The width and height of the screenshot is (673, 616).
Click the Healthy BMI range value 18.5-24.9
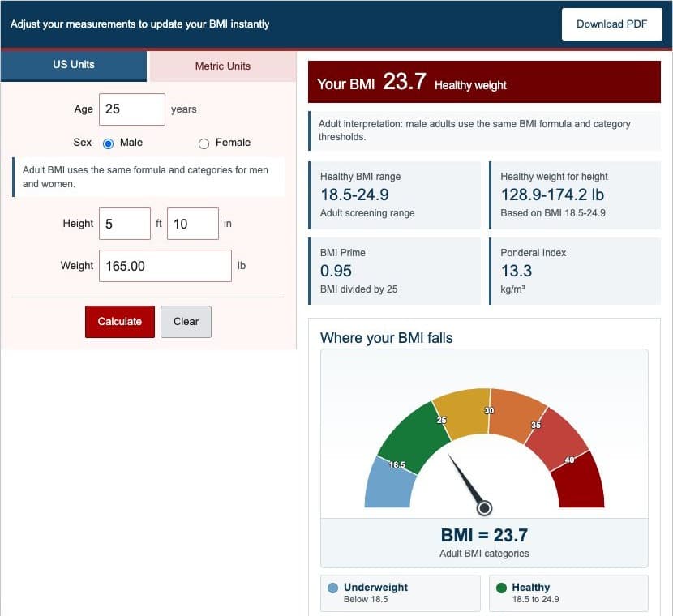[x=354, y=195]
